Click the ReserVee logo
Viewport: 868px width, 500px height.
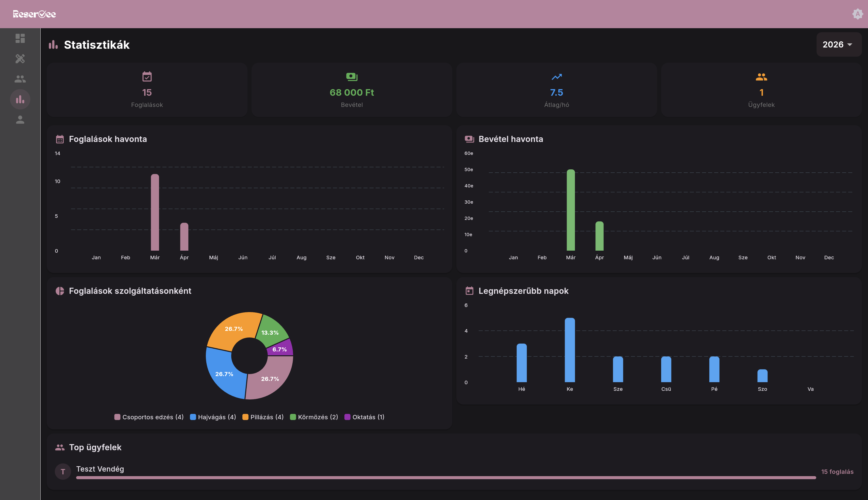pos(34,14)
